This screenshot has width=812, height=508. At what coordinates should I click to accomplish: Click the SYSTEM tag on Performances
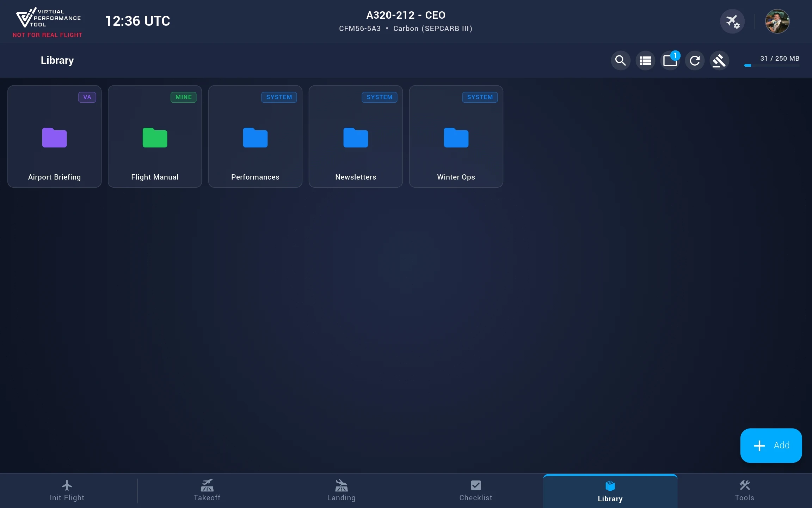click(279, 97)
